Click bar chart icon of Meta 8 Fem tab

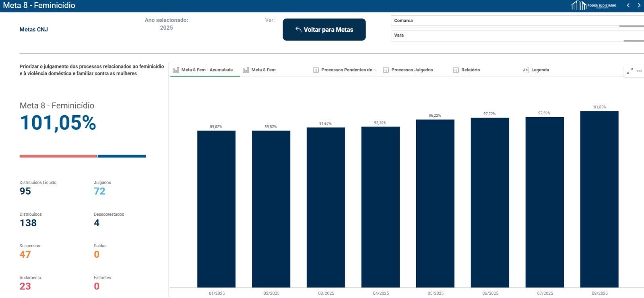(246, 70)
